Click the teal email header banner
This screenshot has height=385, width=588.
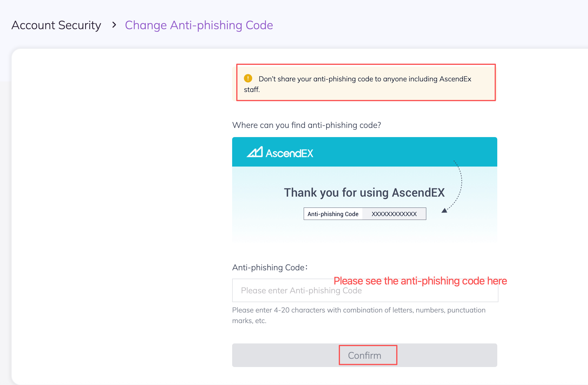click(383, 152)
